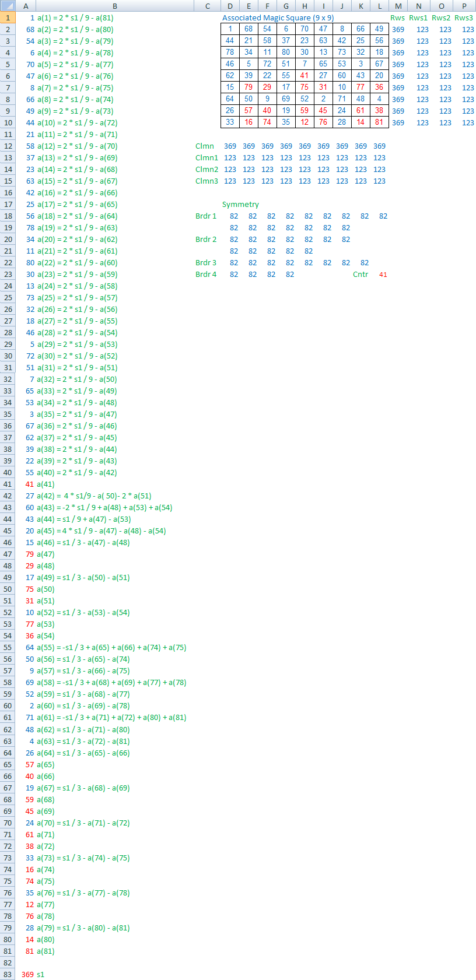
Task: Click the 'Brdr 2' label
Action: coord(206,239)
